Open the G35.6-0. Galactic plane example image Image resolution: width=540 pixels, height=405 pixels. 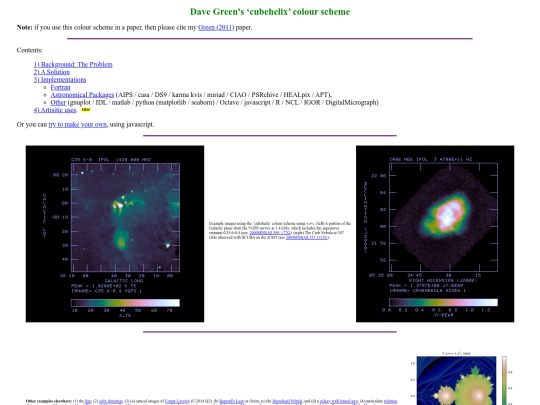(115, 234)
